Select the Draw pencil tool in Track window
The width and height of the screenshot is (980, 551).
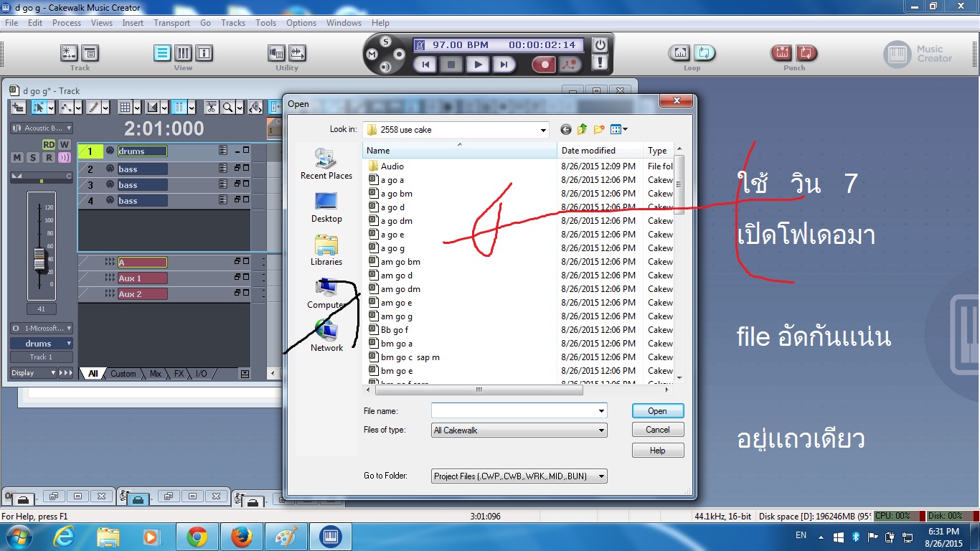[93, 107]
